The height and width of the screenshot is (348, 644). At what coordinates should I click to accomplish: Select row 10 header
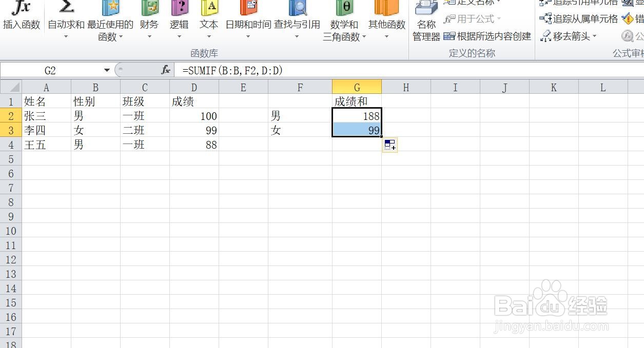11,231
